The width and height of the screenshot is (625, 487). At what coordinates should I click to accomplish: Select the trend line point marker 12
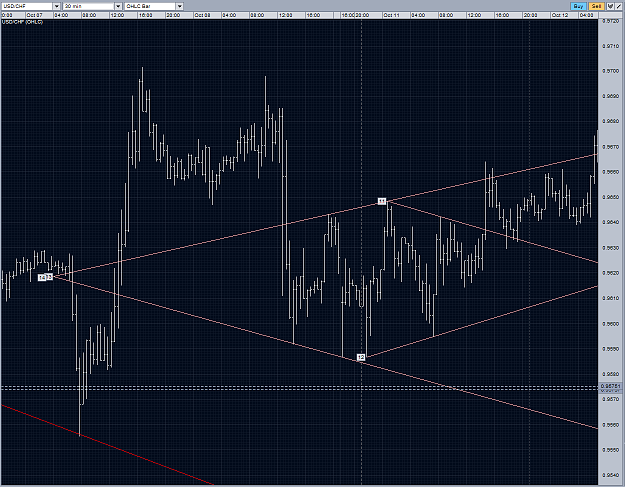[361, 357]
